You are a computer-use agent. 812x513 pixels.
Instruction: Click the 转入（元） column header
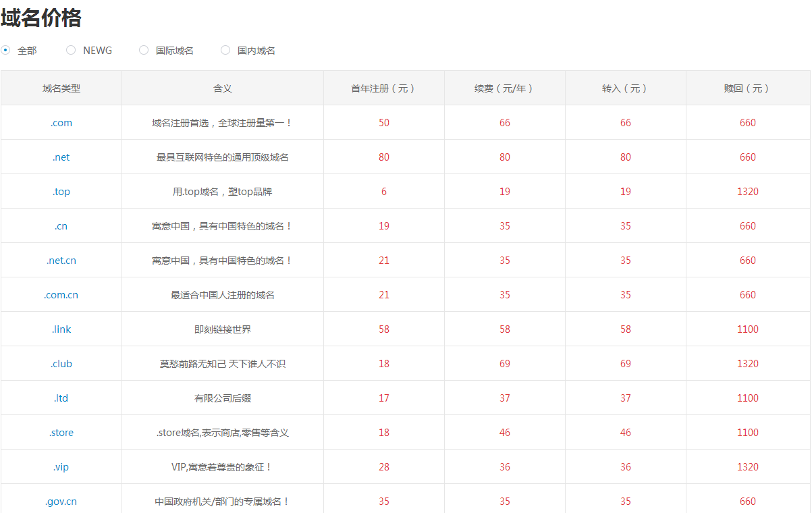click(x=626, y=88)
